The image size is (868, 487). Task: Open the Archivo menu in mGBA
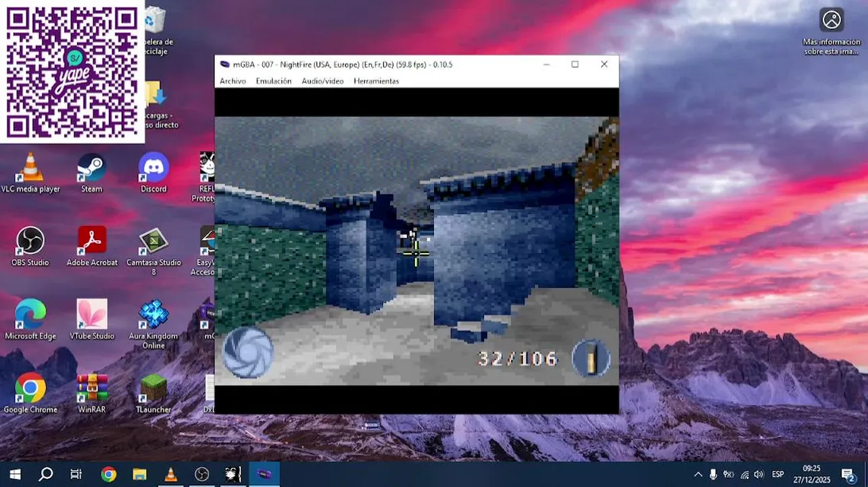coord(233,81)
